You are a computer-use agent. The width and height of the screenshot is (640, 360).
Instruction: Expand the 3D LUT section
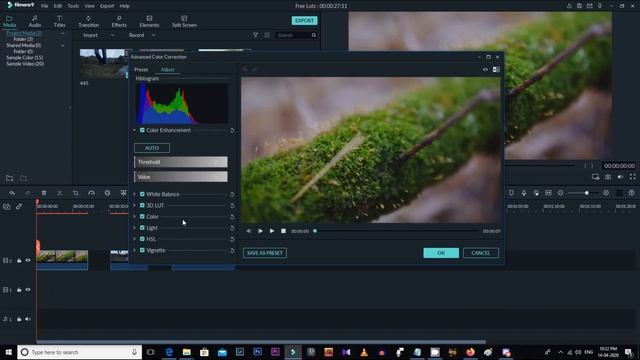point(134,205)
